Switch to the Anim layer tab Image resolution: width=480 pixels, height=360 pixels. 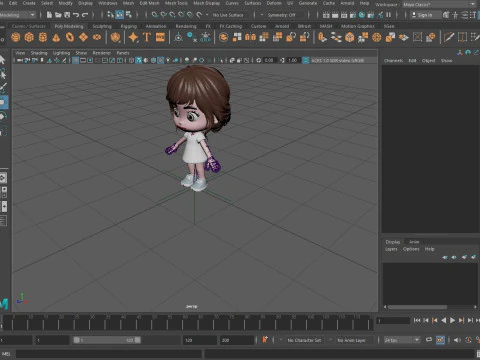point(414,242)
